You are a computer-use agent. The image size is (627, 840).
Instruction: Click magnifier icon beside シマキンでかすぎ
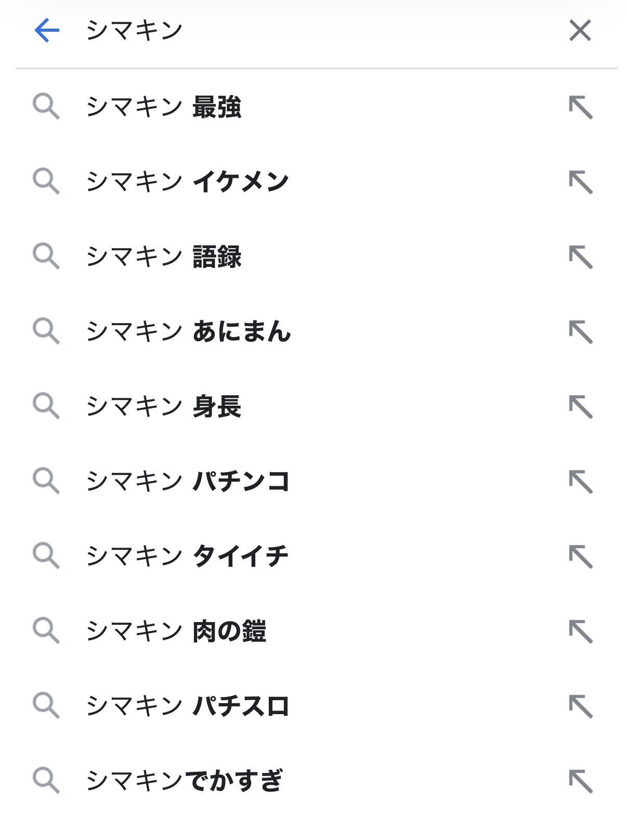pyautogui.click(x=46, y=780)
